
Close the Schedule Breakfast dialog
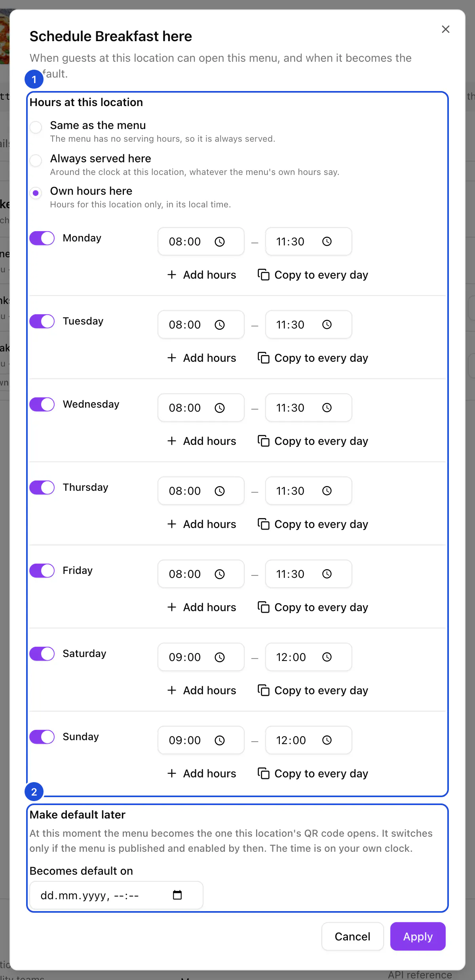[446, 29]
